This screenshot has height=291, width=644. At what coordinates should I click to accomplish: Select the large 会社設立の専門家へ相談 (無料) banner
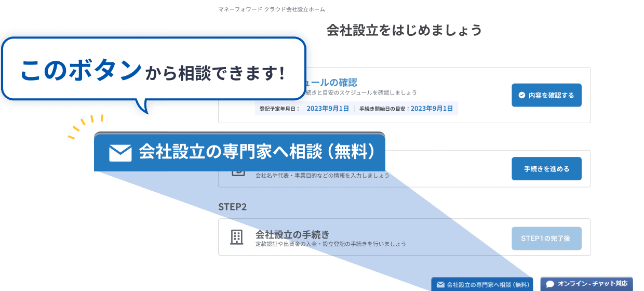tap(239, 153)
